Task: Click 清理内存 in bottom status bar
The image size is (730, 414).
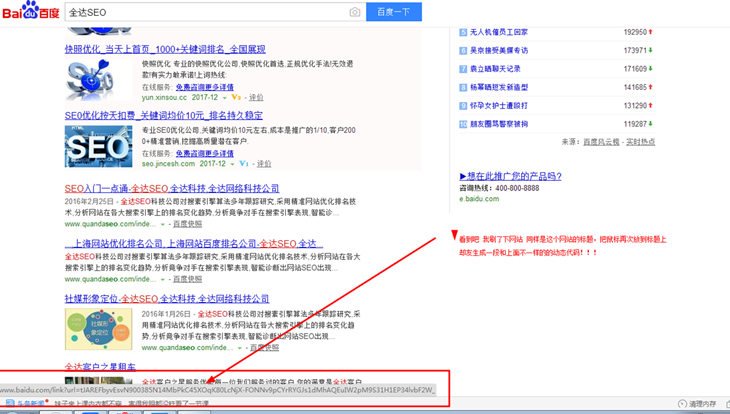Action: tap(697, 404)
